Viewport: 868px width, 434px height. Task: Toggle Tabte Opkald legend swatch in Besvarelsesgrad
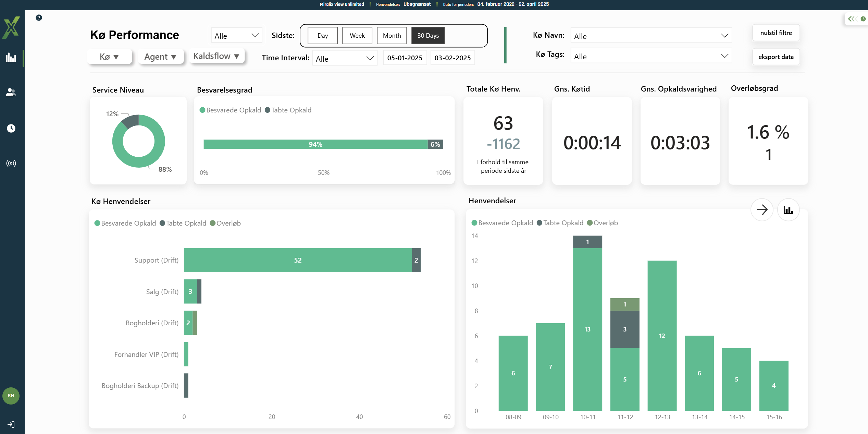[268, 110]
